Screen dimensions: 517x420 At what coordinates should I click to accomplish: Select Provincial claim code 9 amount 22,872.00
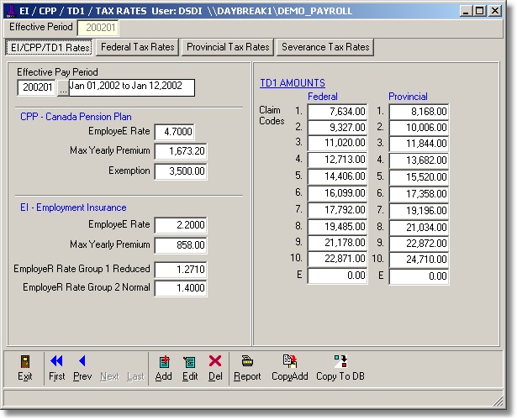pos(419,244)
